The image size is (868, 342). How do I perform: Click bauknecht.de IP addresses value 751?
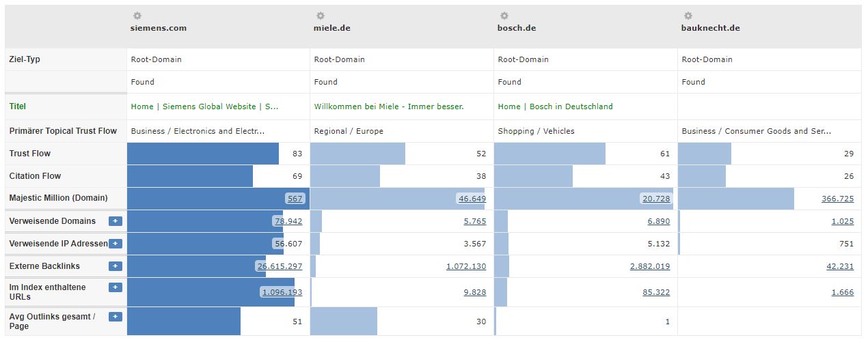846,244
